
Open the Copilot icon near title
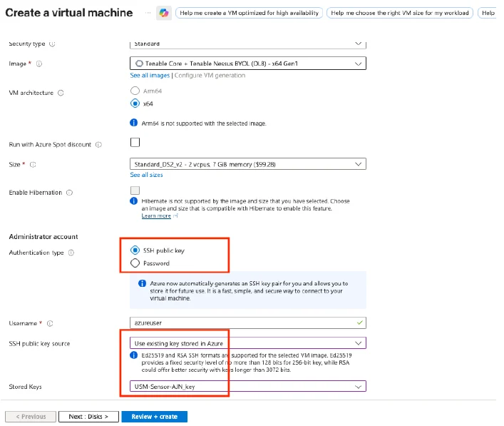point(164,13)
